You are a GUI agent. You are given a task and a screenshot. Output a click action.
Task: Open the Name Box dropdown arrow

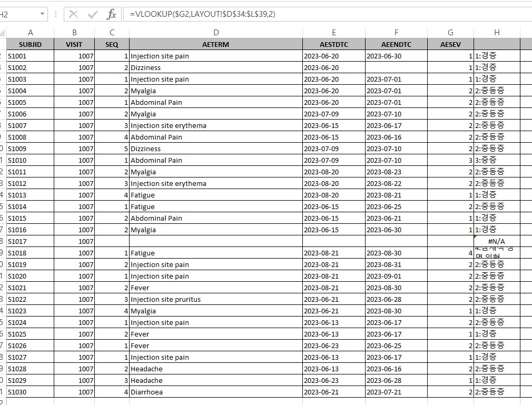[x=43, y=14]
